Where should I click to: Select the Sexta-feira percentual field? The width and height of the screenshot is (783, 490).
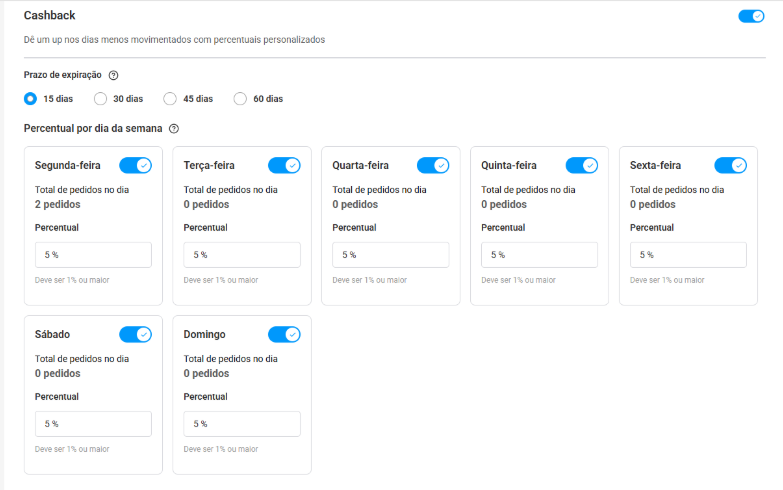click(x=688, y=255)
